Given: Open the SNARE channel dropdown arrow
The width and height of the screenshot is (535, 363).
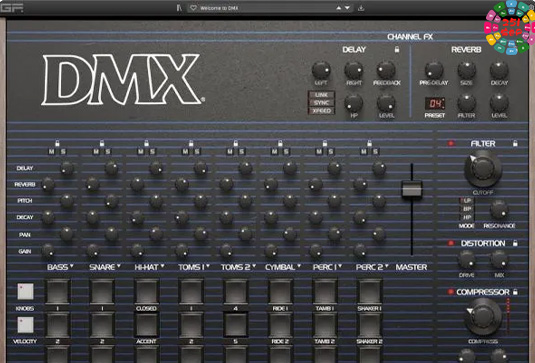Looking at the screenshot, I should 119,266.
